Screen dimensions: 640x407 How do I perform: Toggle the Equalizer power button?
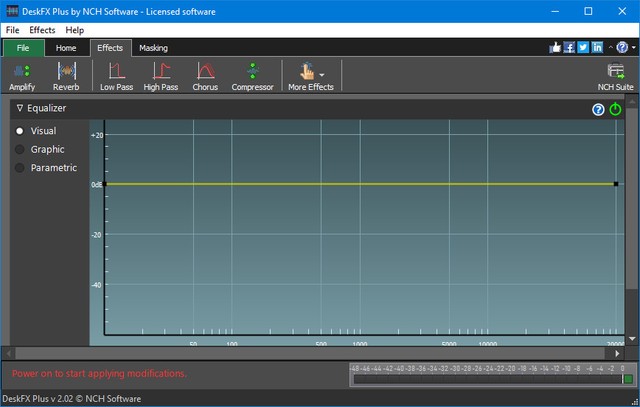click(616, 109)
